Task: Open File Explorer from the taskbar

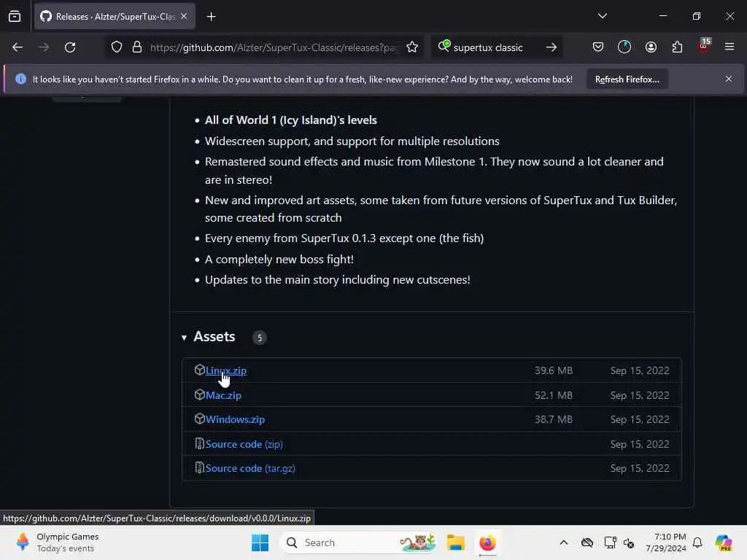Action: click(455, 542)
